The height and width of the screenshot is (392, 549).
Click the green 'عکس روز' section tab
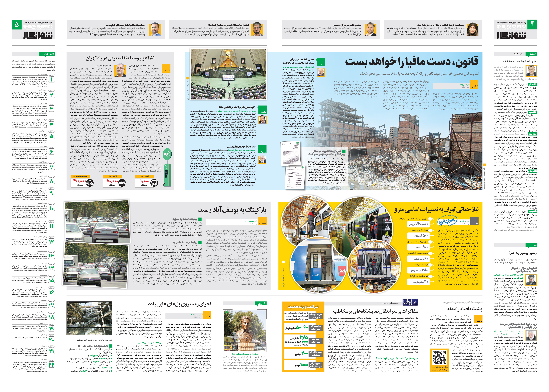(261, 303)
